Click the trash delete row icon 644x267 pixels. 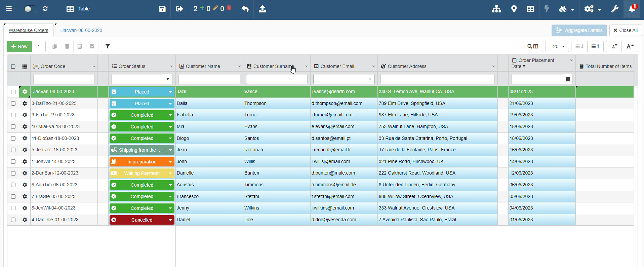coord(67,46)
